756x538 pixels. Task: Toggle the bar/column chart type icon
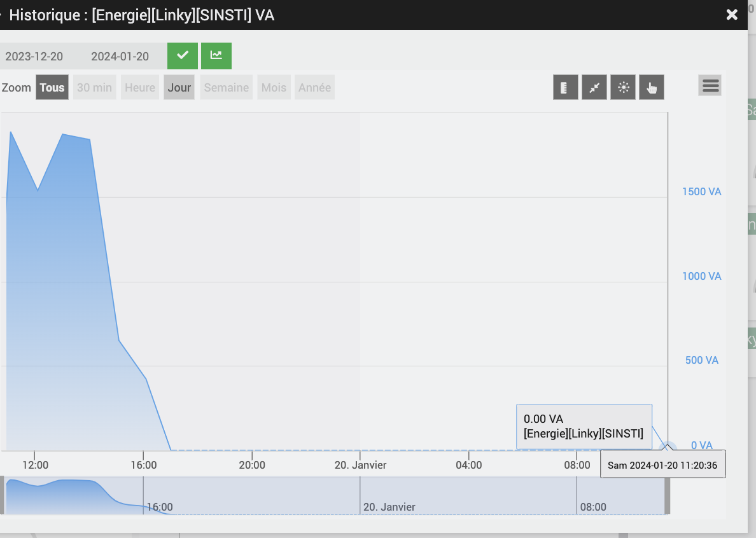click(x=566, y=87)
